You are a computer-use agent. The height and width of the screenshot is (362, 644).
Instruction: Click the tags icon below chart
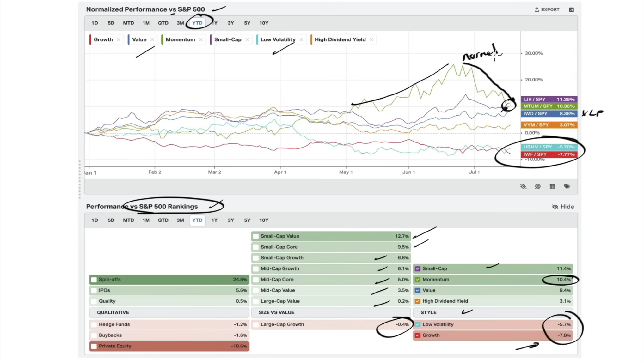[x=567, y=186]
